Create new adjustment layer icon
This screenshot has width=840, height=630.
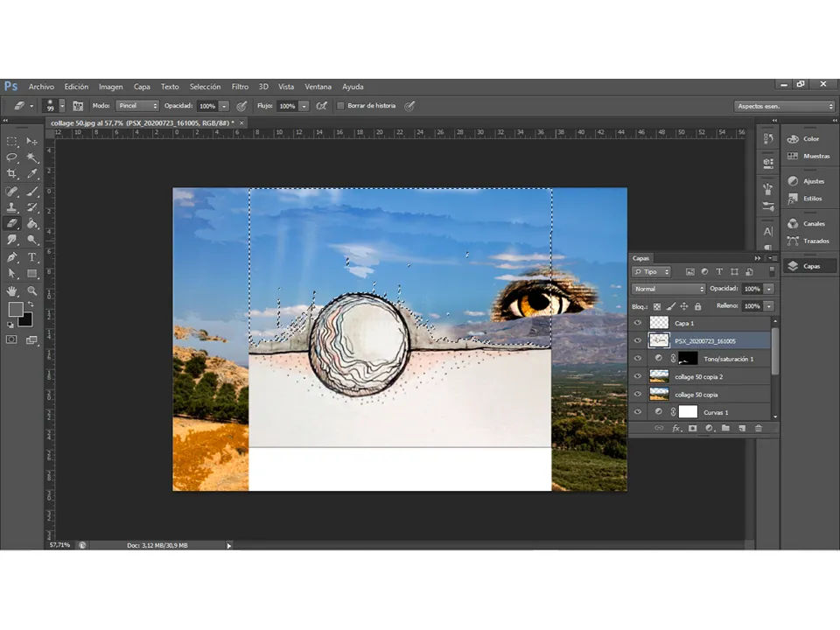(710, 428)
